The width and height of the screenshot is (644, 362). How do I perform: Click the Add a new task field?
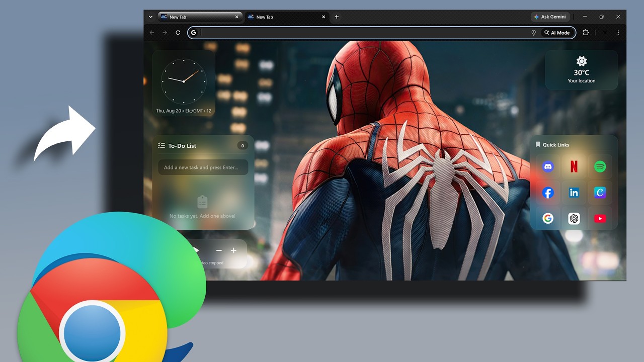click(x=203, y=167)
